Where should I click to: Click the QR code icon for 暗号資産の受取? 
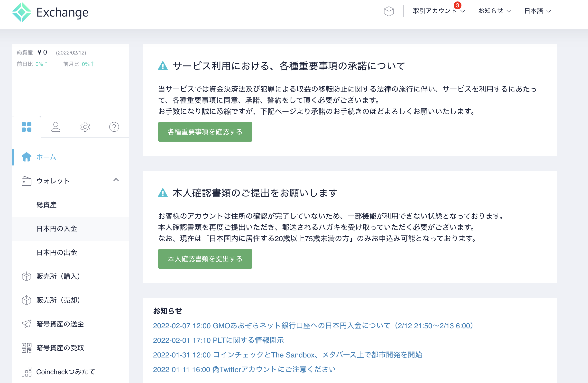point(27,348)
